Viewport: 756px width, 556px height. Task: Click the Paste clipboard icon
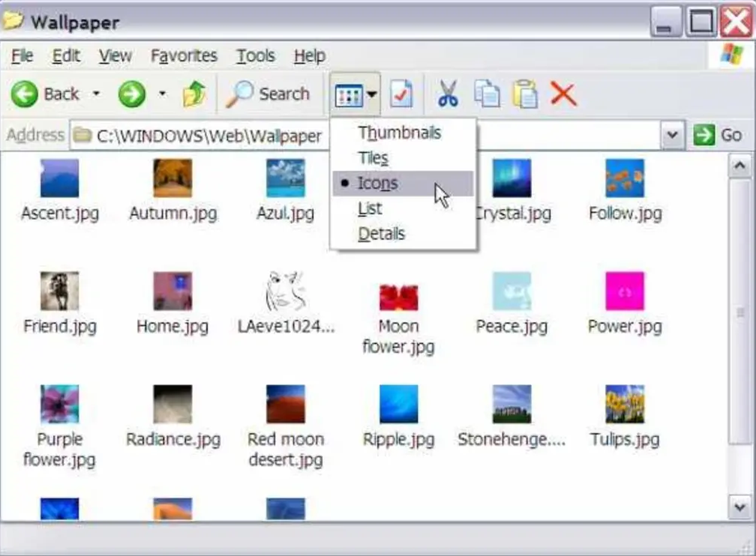[525, 94]
